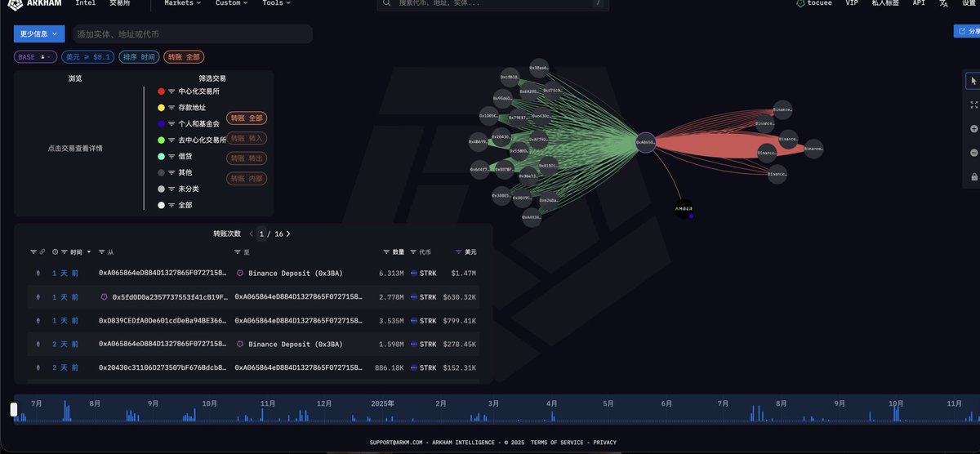
Task: Collapse panel with 更少信息 button
Action: pos(39,33)
